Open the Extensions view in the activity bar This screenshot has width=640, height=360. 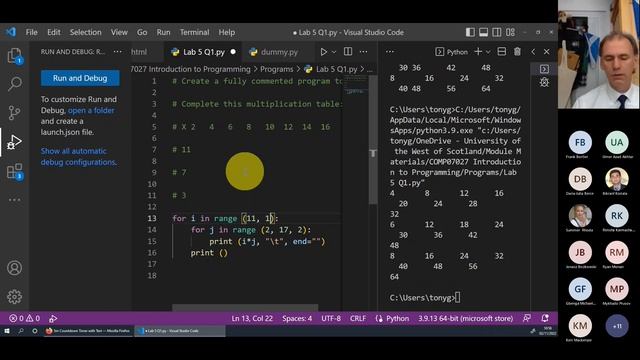click(x=15, y=171)
